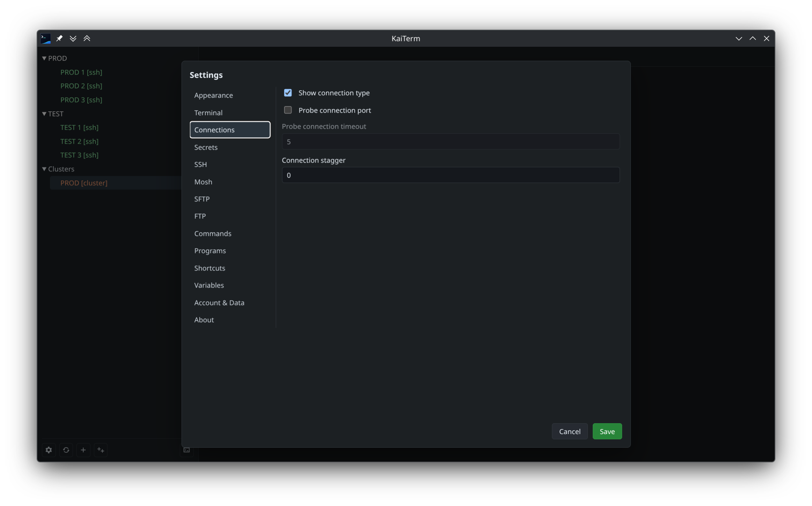Maximize the KaiTerm window
The height and width of the screenshot is (506, 812).
[753, 38]
